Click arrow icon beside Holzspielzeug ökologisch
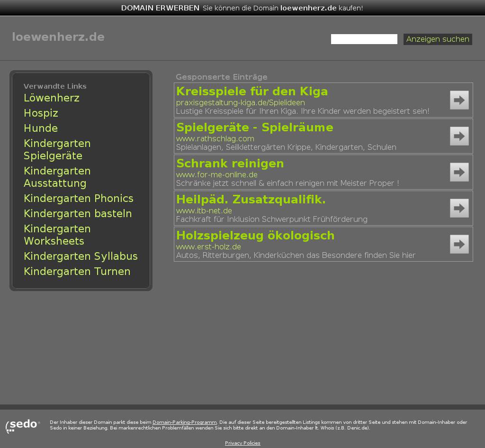Screen dimensions: 485x448 459,244
